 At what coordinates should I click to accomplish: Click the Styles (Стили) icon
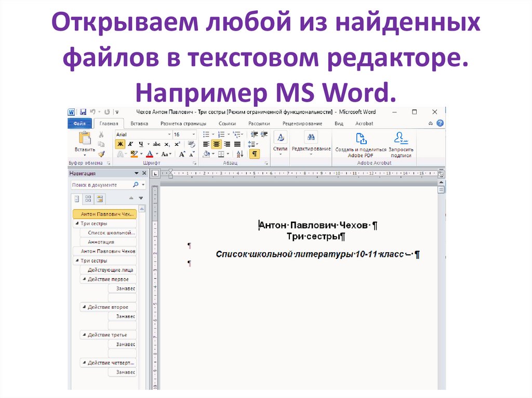coord(280,138)
